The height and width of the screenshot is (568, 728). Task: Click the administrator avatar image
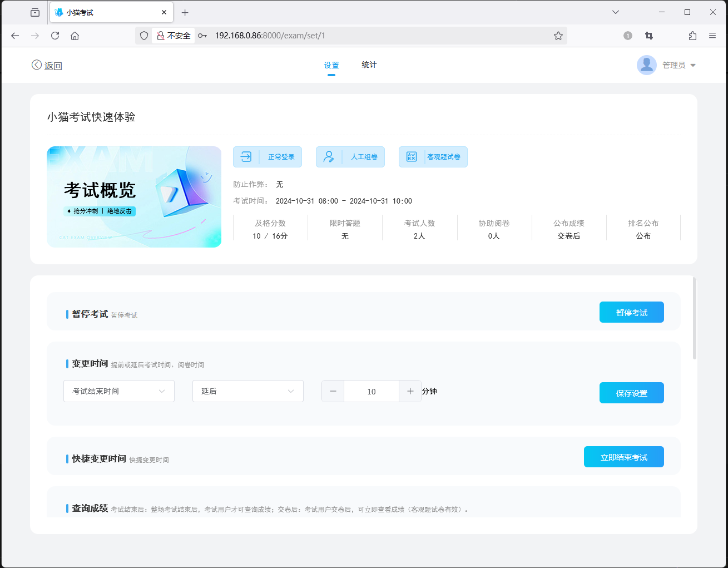pyautogui.click(x=647, y=65)
